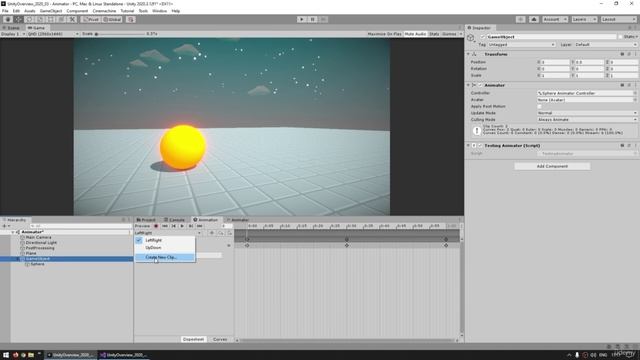Switch to the Project tab
The width and height of the screenshot is (640, 360).
pos(146,220)
